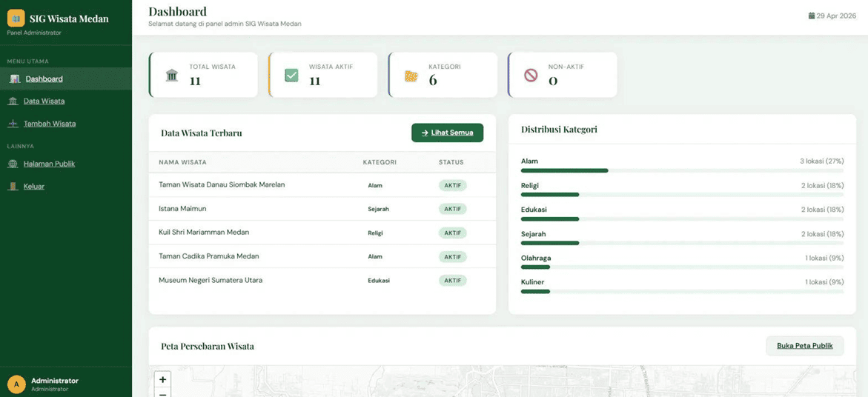This screenshot has width=868, height=397.
Task: Open the Halaman Publik menu item
Action: point(66,164)
